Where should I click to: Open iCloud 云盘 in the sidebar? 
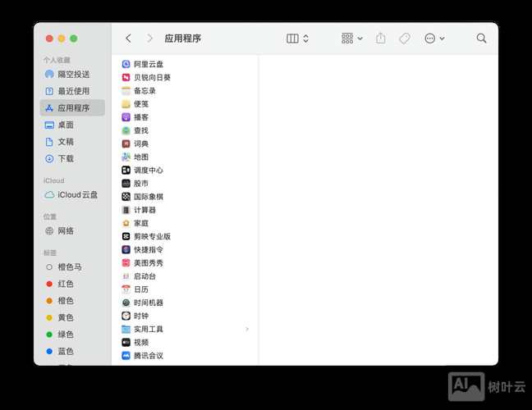72,195
